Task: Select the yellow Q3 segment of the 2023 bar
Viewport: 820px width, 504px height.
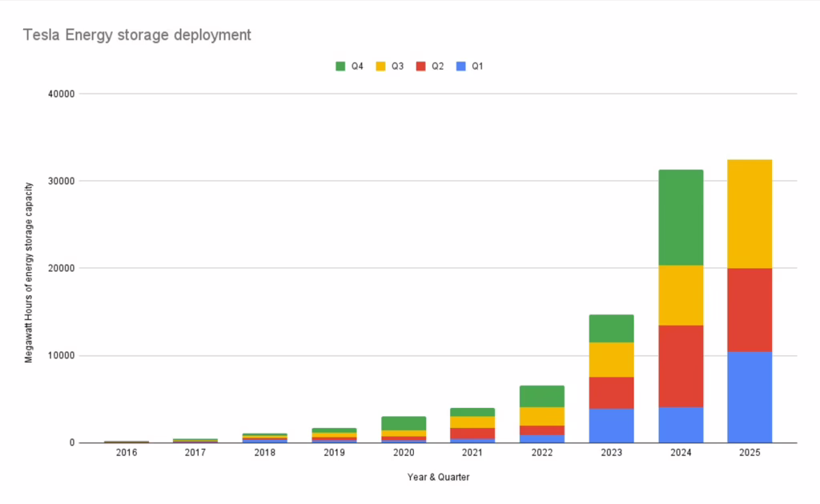Action: tap(611, 359)
